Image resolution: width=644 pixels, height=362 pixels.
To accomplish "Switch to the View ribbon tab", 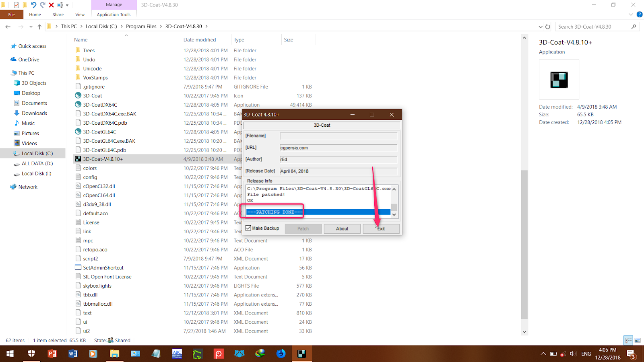I will click(80, 14).
